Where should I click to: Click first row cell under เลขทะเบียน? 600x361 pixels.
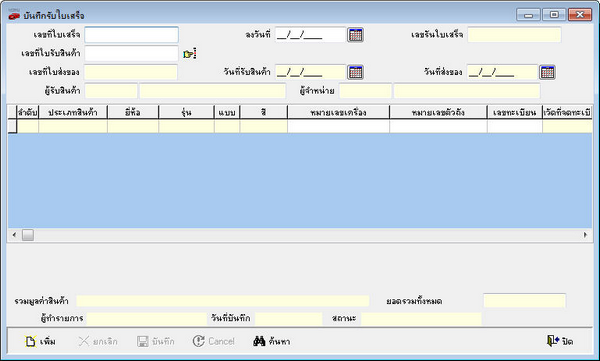(x=515, y=126)
